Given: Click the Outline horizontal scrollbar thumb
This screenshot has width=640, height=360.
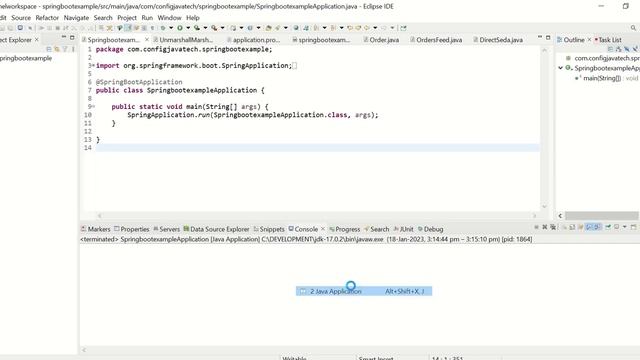Looking at the screenshot, I should [x=602, y=216].
